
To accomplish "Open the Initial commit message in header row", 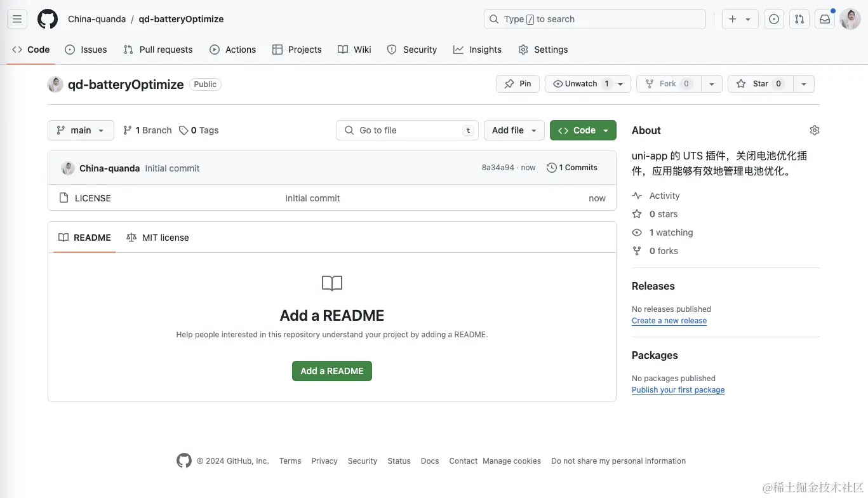I will click(172, 168).
